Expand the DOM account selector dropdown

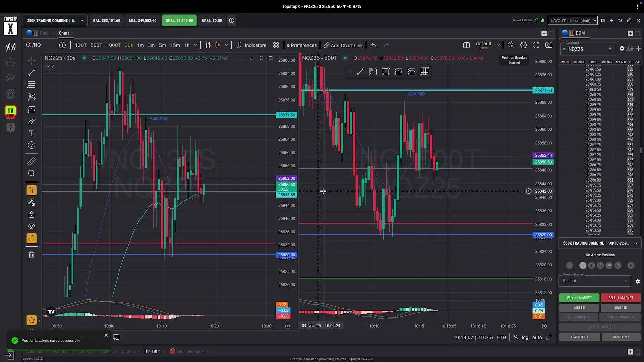click(601, 243)
